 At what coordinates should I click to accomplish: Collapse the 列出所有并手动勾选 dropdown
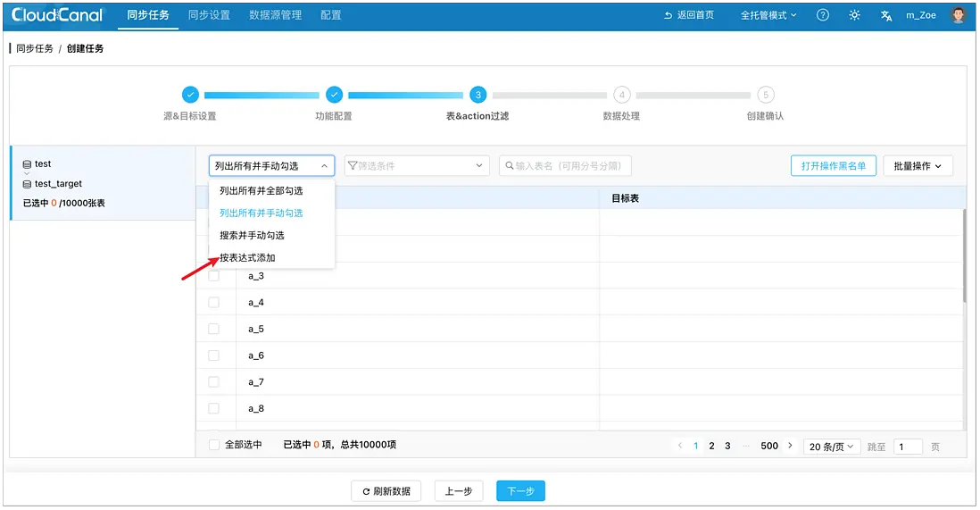pos(272,166)
